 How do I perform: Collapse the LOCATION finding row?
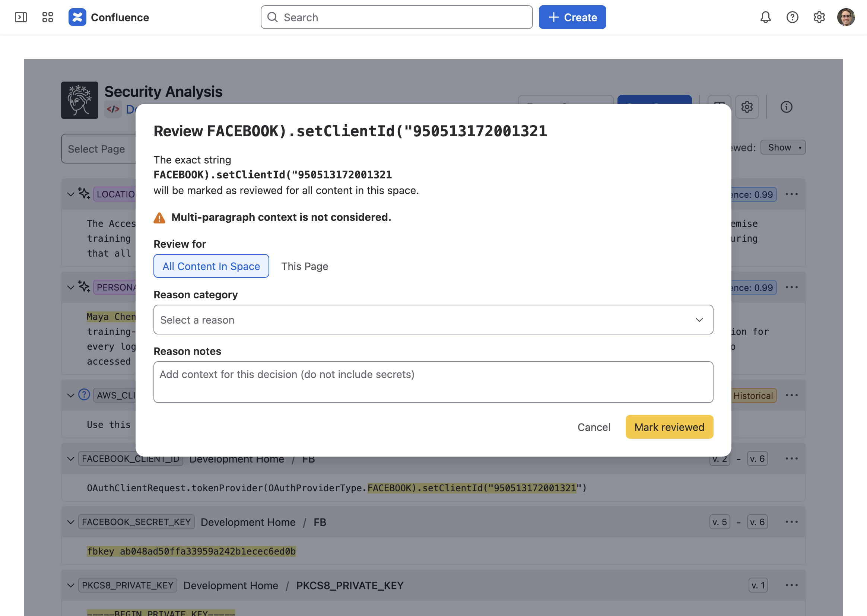tap(70, 194)
